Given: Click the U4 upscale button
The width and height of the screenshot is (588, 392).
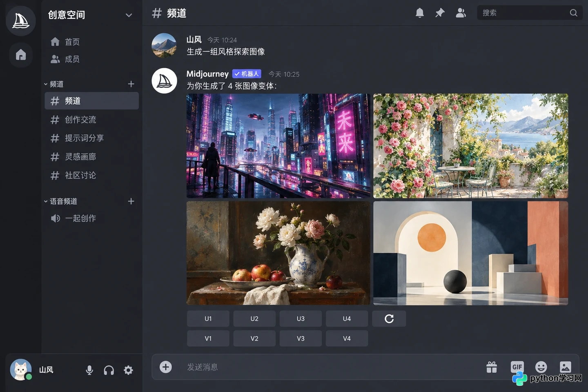Looking at the screenshot, I should coord(347,318).
